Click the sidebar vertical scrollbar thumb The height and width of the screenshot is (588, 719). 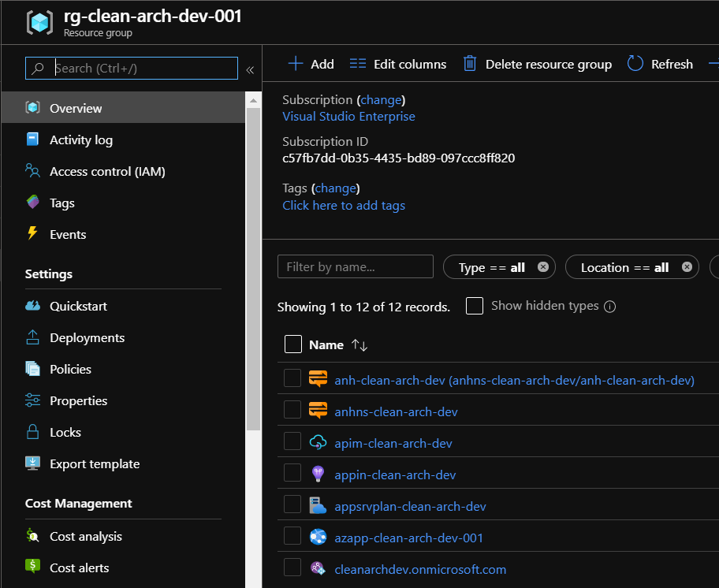coord(253,268)
